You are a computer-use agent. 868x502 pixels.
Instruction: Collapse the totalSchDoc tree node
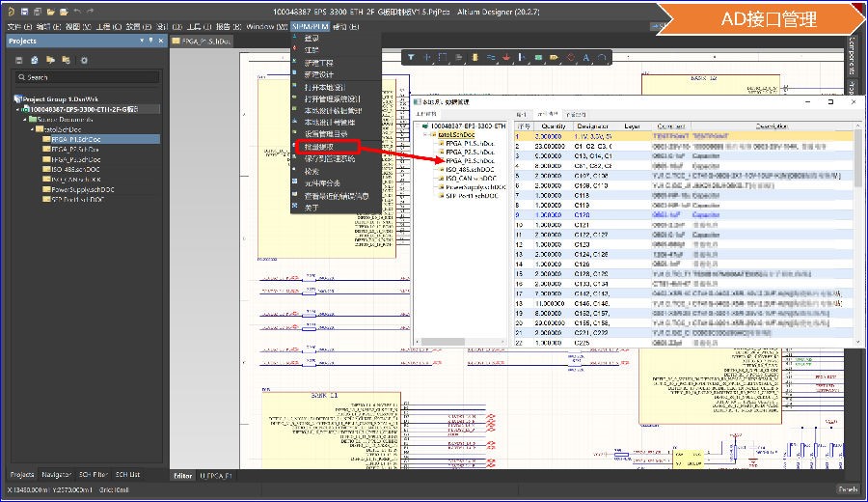coord(31,129)
